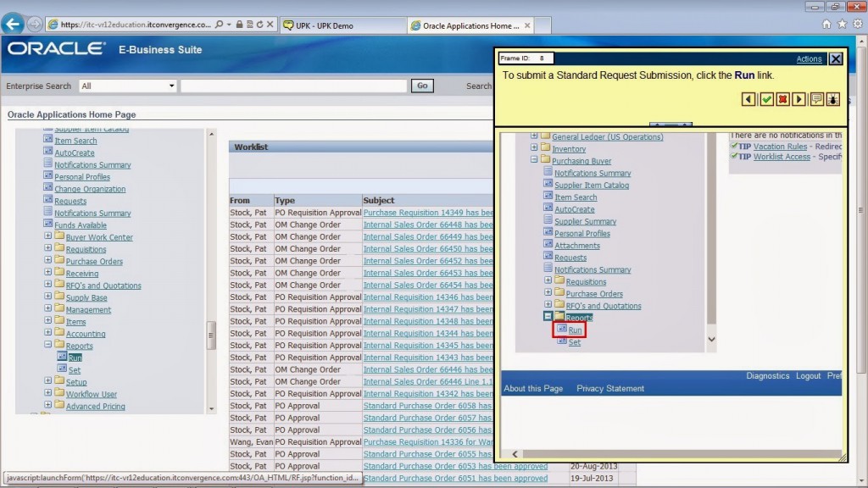Click the folder icon beside Inventory in UPK panel
The height and width of the screenshot is (488, 868).
click(x=545, y=147)
